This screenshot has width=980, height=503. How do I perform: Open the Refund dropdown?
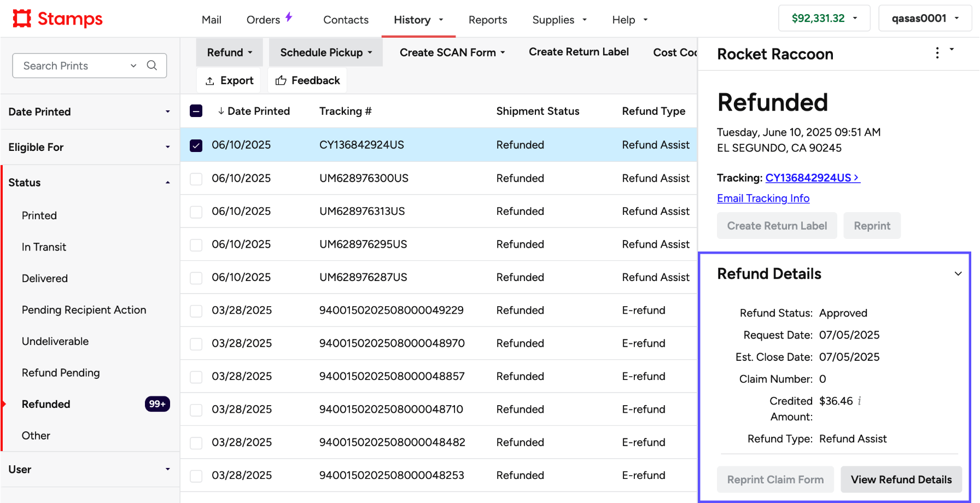point(229,52)
